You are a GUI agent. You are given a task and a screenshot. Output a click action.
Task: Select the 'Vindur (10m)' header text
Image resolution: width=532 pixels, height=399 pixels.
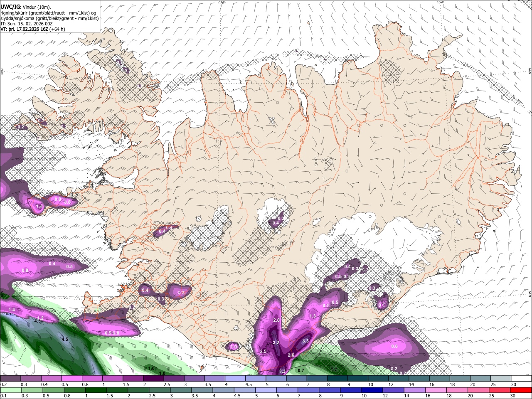pos(37,7)
